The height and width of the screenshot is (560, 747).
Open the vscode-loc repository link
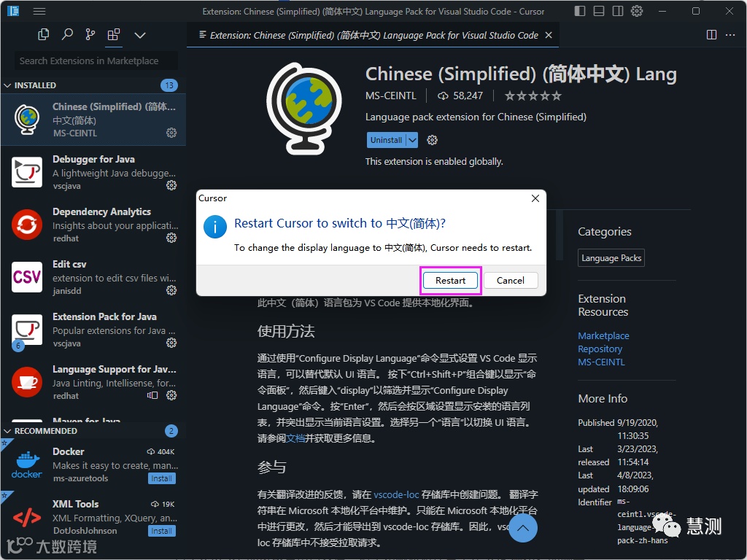click(396, 495)
